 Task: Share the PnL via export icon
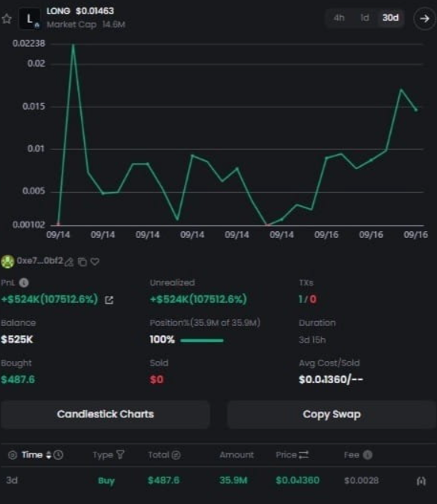(109, 300)
